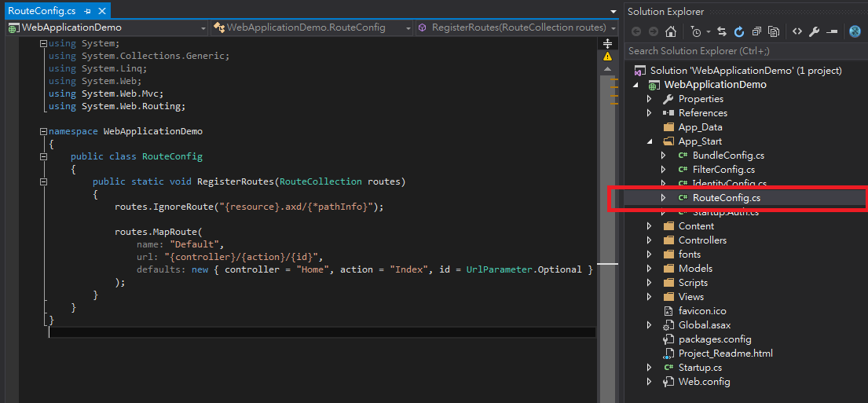Collapse the App_Start folder arrow
The image size is (868, 403).
click(650, 141)
